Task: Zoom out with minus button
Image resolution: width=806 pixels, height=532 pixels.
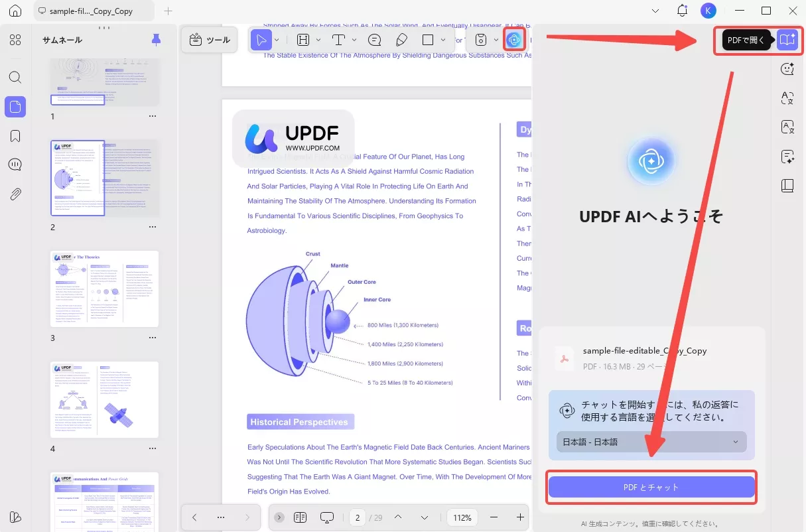Action: (x=494, y=517)
